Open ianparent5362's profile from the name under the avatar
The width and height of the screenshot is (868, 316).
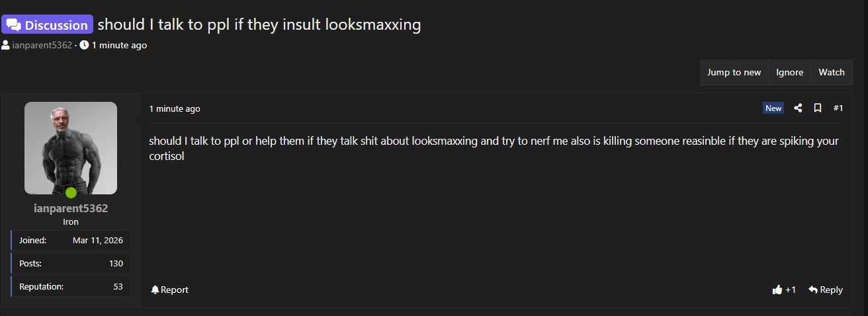[71, 208]
